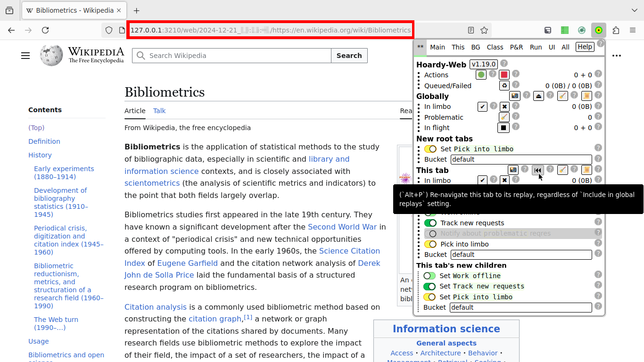Viewport: 644px width, 362px height.
Task: Click Globally In limbo discard X button
Action: click(504, 107)
